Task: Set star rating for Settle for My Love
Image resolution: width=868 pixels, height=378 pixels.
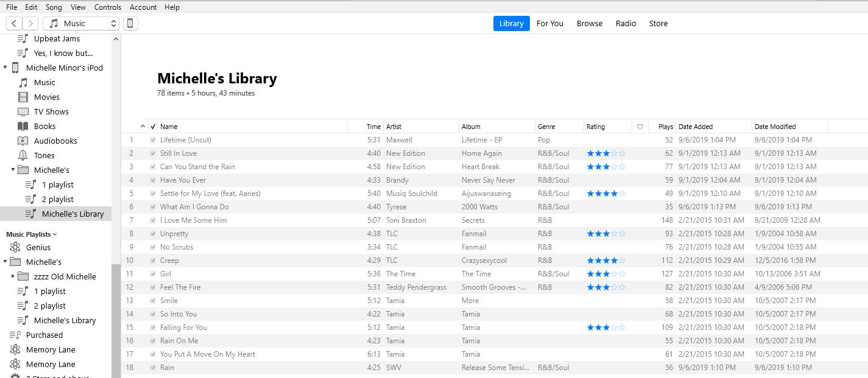Action: click(x=606, y=194)
